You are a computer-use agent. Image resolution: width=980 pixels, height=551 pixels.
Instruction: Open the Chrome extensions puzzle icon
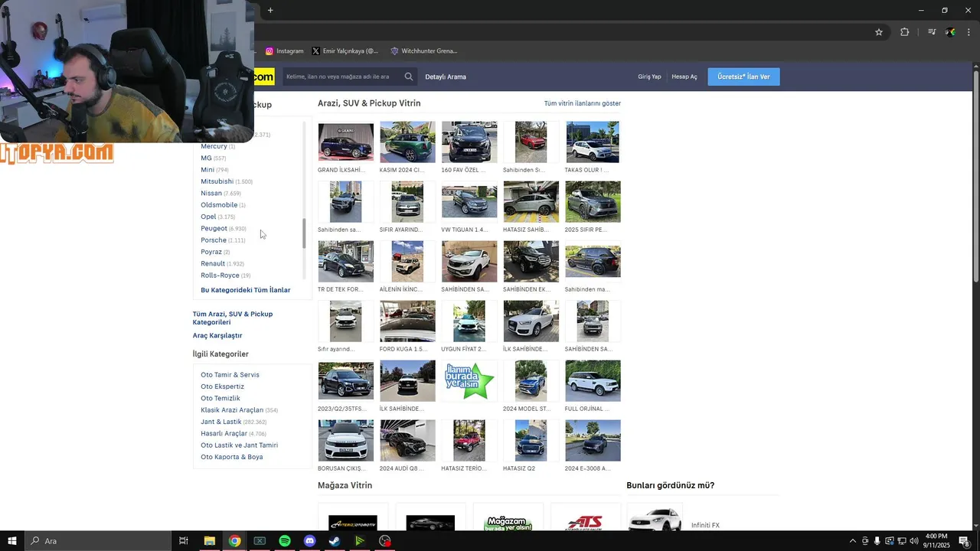click(905, 32)
